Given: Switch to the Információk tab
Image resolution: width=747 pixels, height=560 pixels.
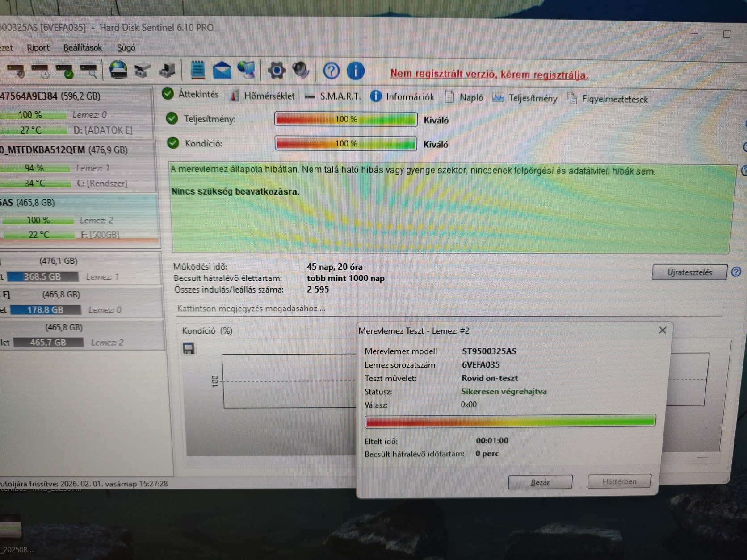Looking at the screenshot, I should (402, 97).
